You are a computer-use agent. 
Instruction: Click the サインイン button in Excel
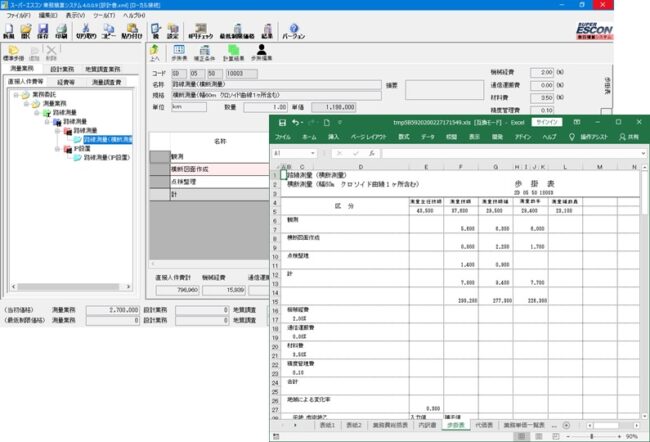(x=547, y=122)
